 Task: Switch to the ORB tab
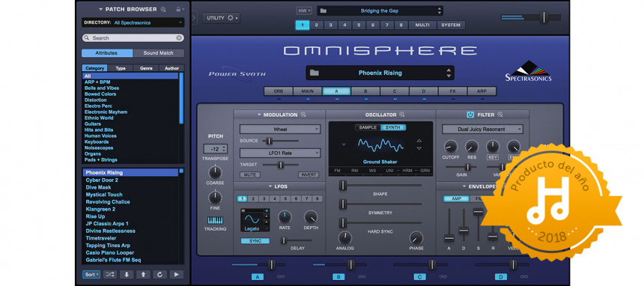(x=278, y=91)
